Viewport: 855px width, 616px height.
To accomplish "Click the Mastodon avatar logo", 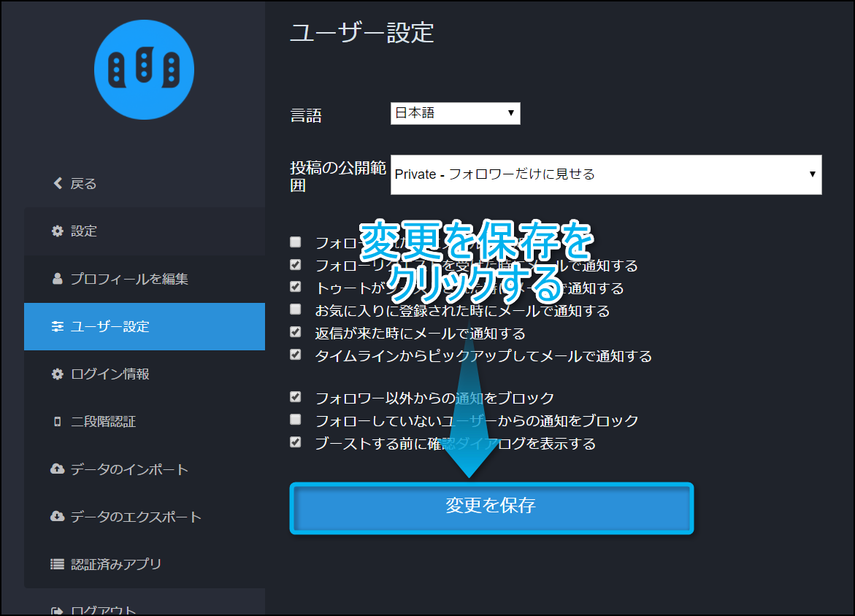I will [144, 69].
